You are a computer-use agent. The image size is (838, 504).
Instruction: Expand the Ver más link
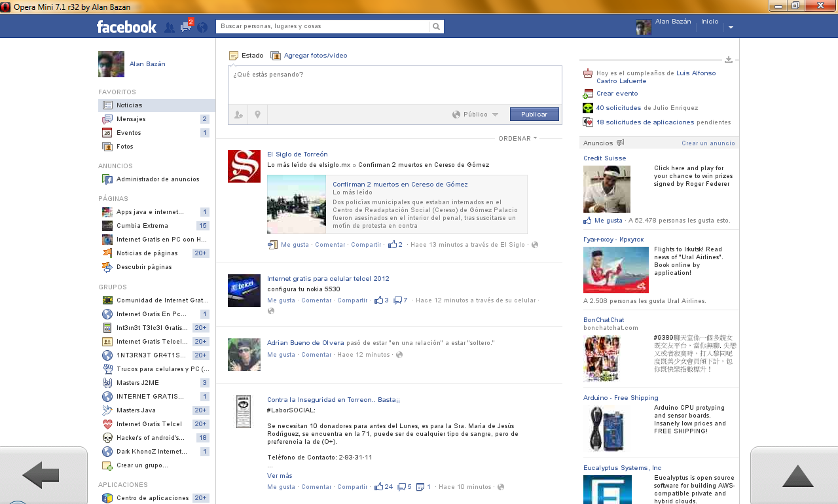click(x=280, y=476)
